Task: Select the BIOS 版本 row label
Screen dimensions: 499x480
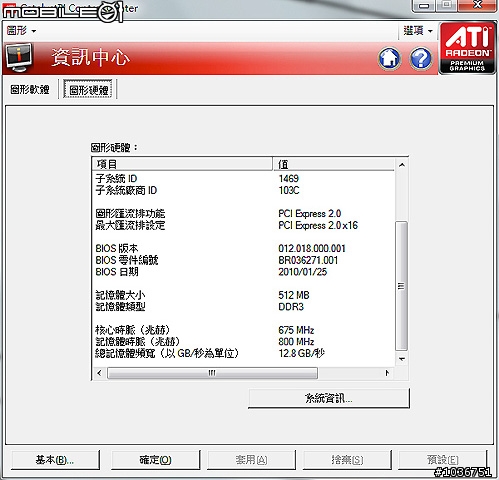Action: click(x=117, y=249)
